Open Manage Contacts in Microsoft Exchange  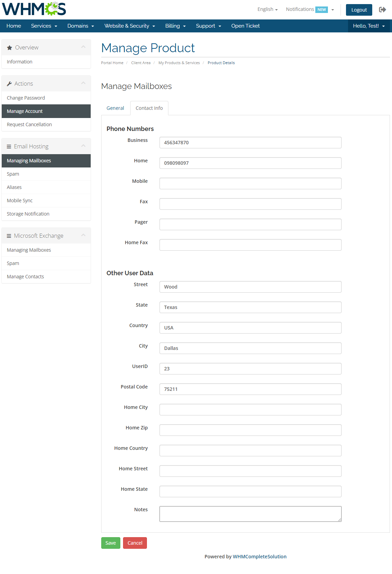(x=46, y=277)
